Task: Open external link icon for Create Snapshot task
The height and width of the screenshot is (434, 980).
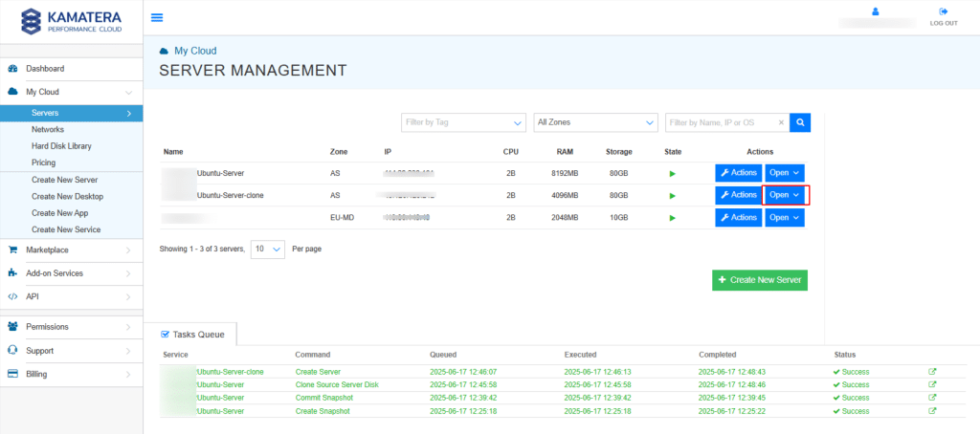Action: (x=933, y=411)
